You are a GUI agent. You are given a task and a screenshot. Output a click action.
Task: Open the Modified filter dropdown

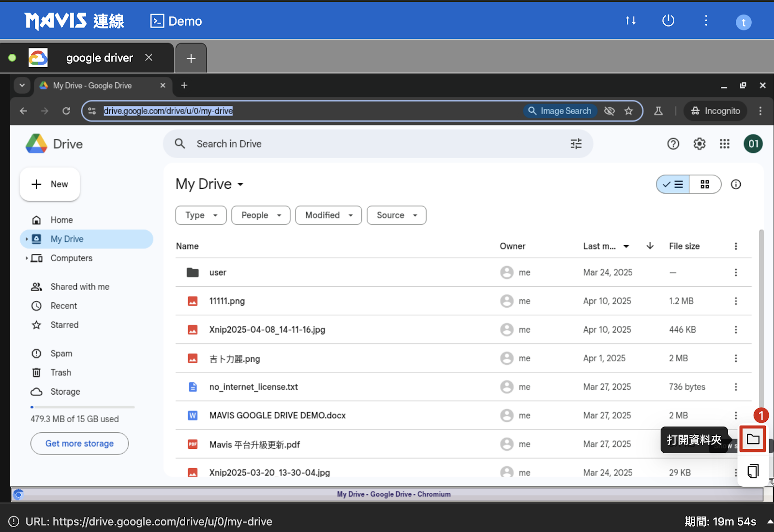(328, 215)
